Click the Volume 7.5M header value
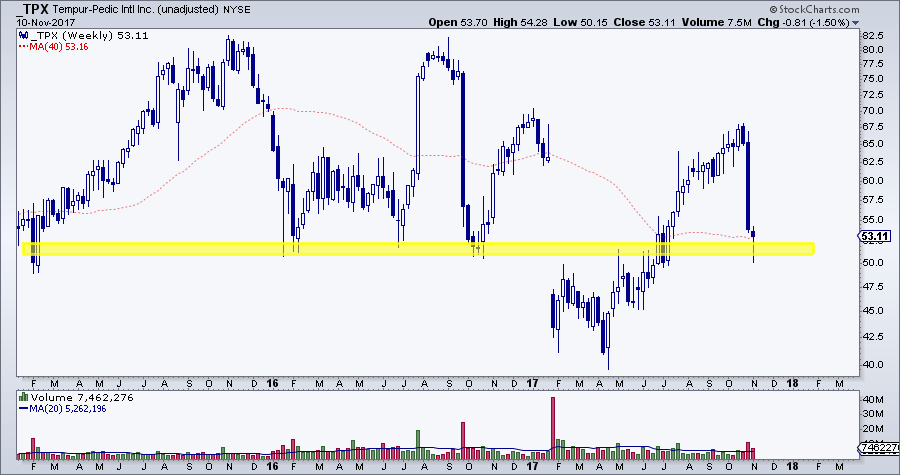 pyautogui.click(x=717, y=22)
